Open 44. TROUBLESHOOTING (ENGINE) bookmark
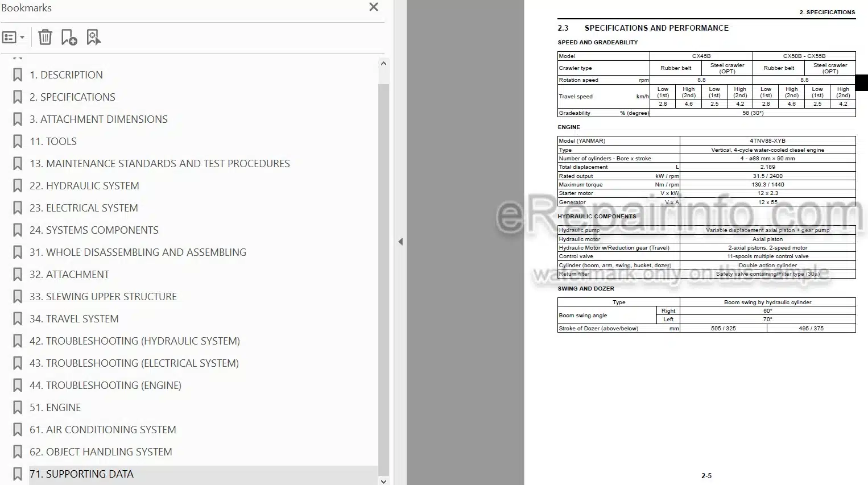Viewport: 868px width, 485px height. point(105,385)
